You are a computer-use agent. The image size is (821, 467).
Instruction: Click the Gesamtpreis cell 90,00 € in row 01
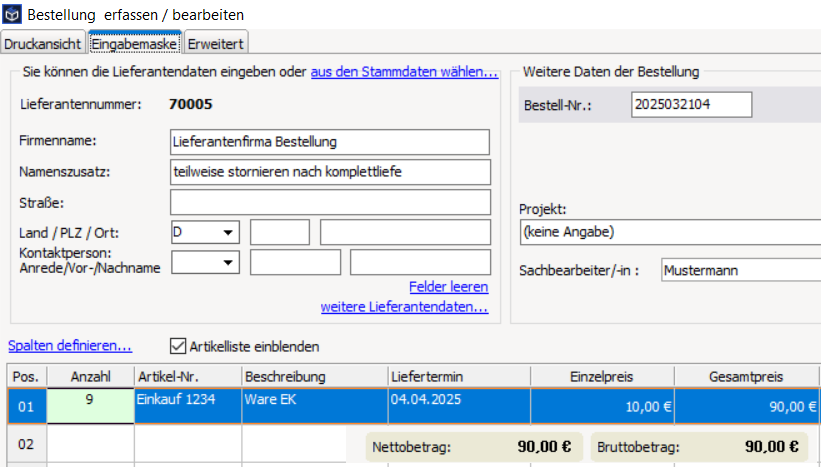[x=746, y=406]
